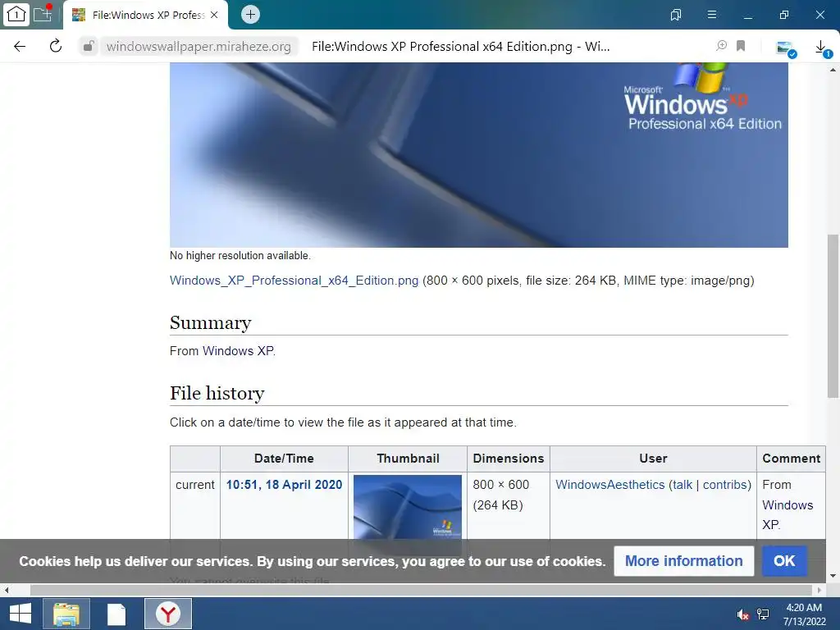This screenshot has height=630, width=840.
Task: Click the horizontal scrollbar right arrow
Action: 819,590
